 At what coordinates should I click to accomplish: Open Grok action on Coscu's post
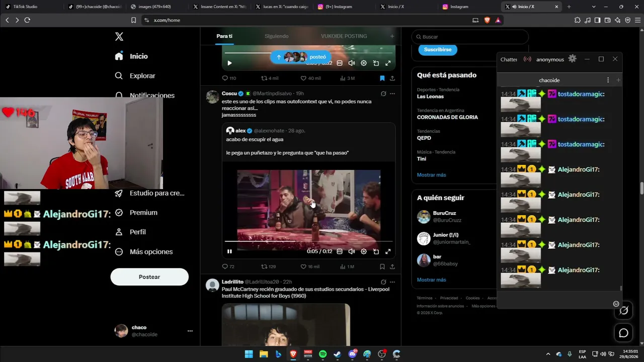point(383,94)
